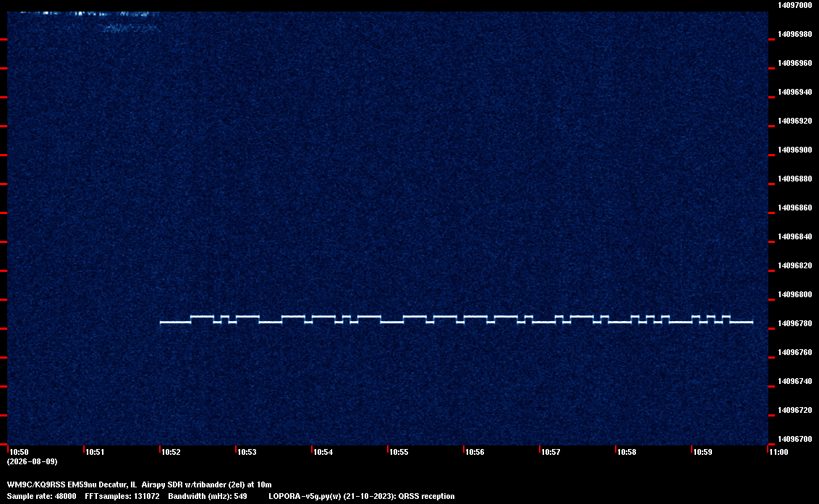819x504 pixels.
Task: Click the LOPORA-v5g.py QRSS reception text
Action: (362, 496)
